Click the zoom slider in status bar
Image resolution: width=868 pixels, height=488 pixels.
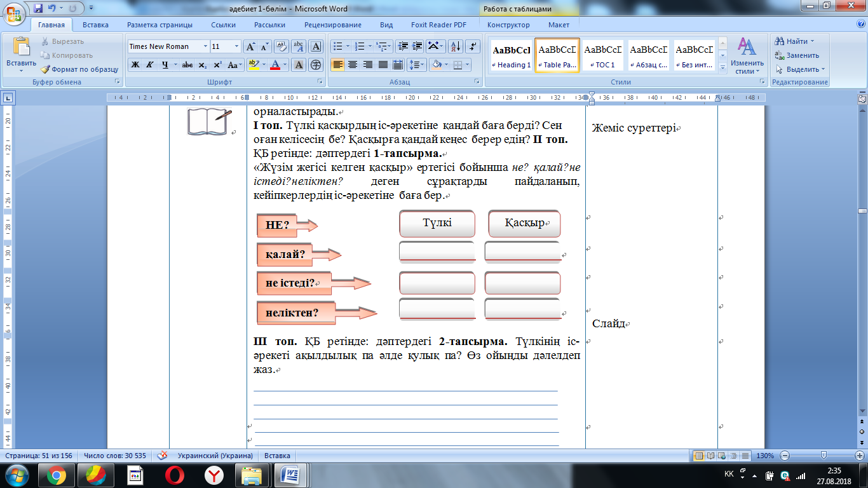(824, 456)
